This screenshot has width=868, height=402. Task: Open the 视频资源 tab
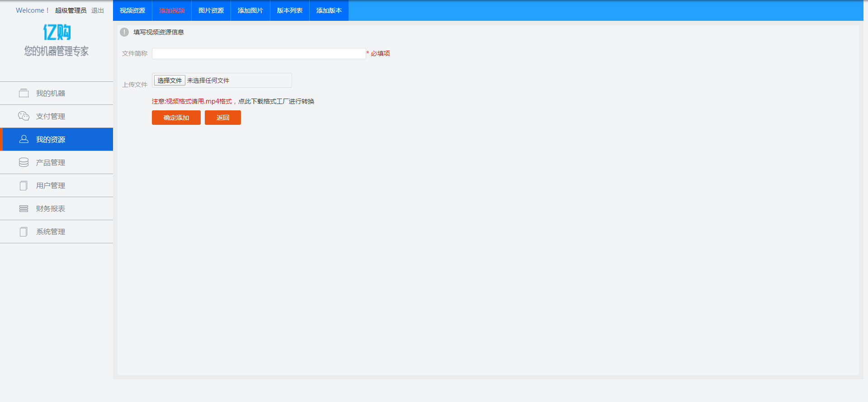pos(132,10)
